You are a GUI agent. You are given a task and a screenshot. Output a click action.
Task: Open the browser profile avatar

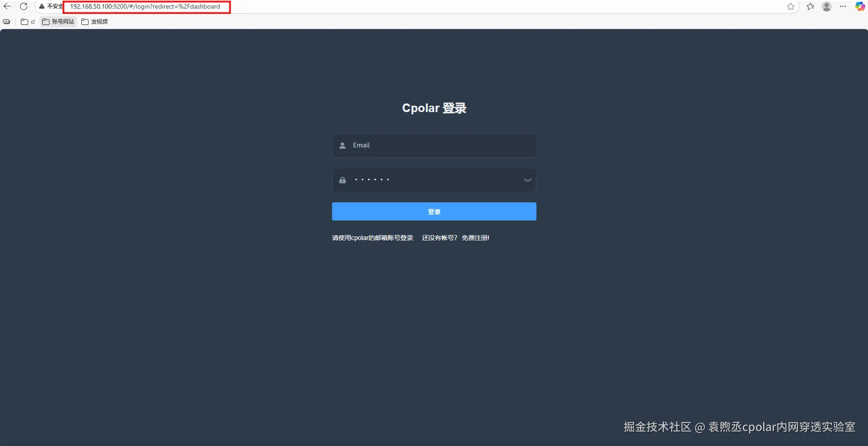[827, 6]
